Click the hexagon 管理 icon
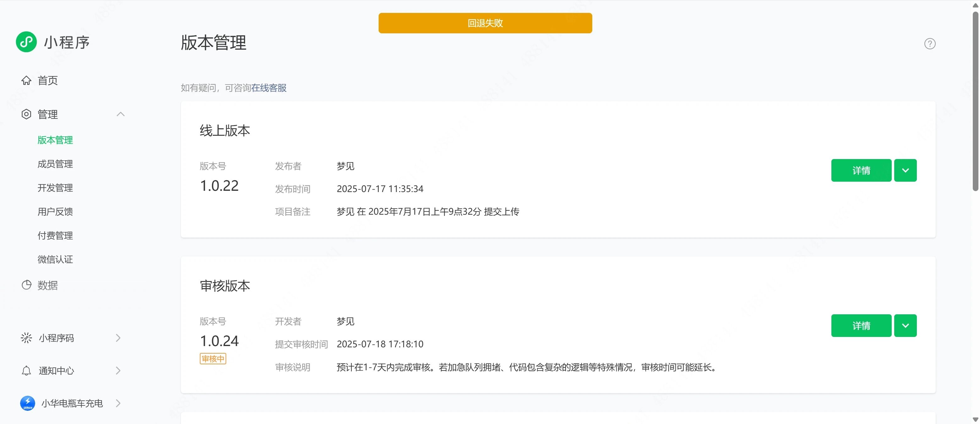This screenshot has width=980, height=424. (26, 114)
